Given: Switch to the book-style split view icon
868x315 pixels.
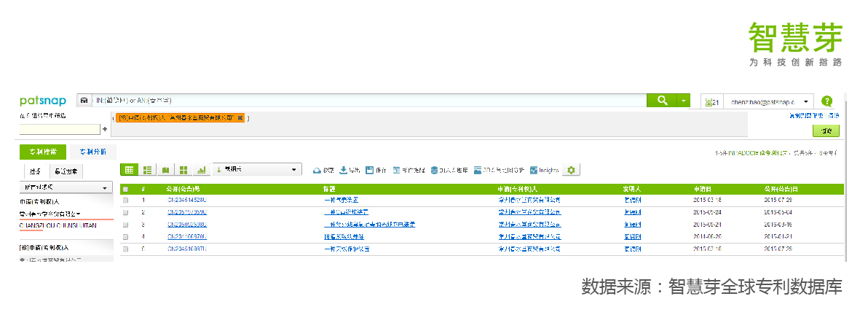Looking at the screenshot, I should (165, 170).
